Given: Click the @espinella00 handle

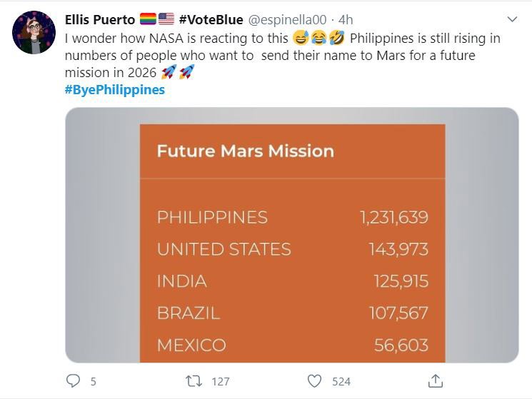Looking at the screenshot, I should tap(288, 19).
